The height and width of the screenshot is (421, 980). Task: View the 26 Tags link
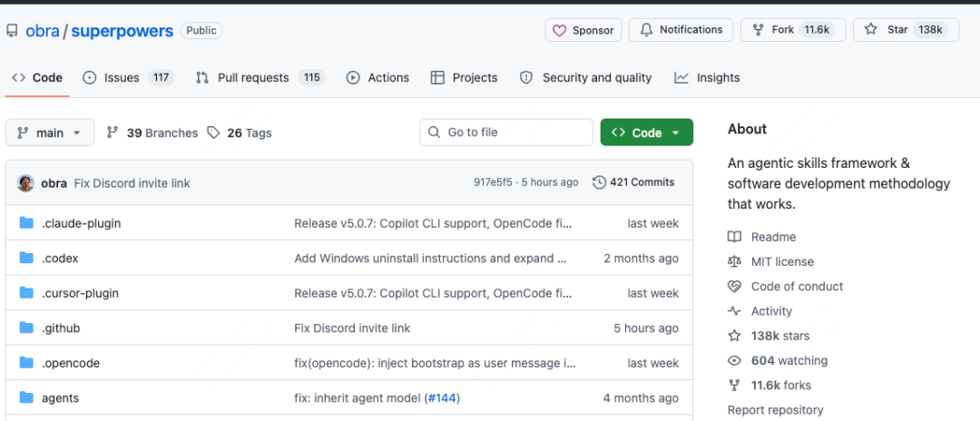tap(240, 132)
